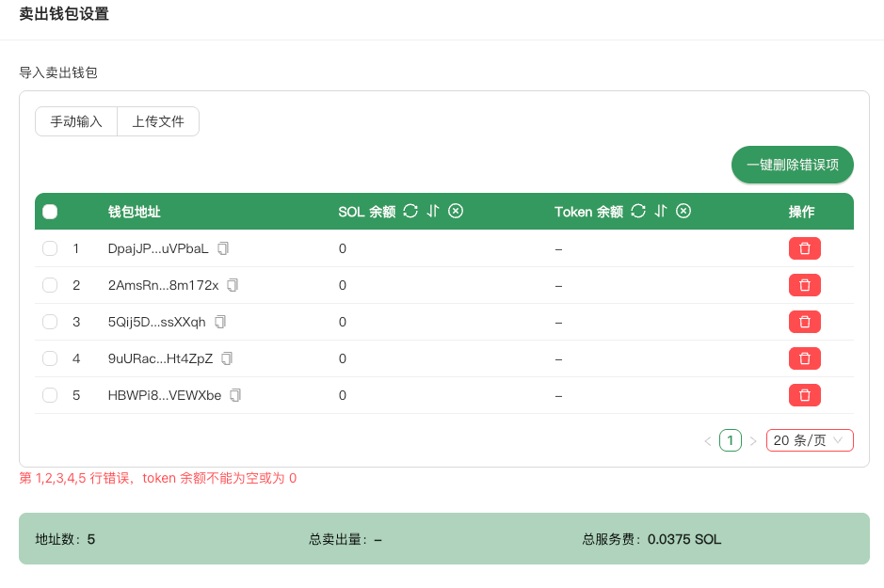Viewport: 884px width, 588px height.
Task: Click the clear icon beside SOL 余额
Action: tap(456, 212)
